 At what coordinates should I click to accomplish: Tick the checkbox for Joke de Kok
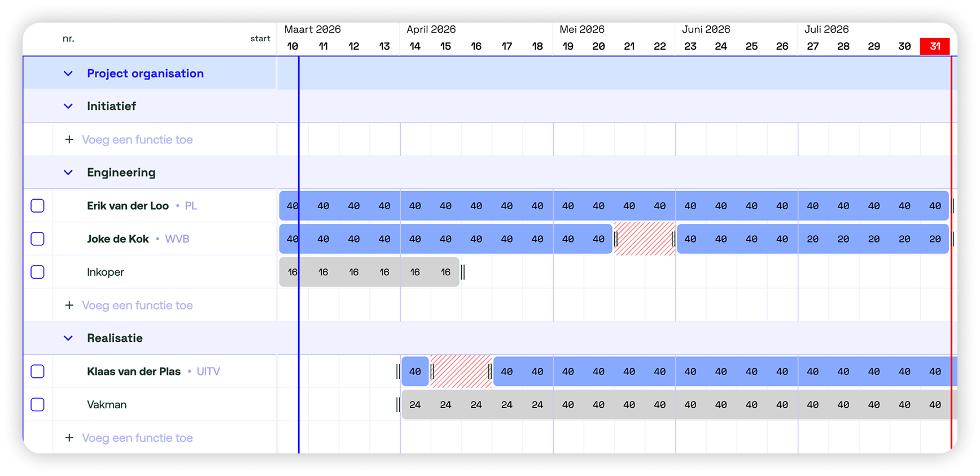pyautogui.click(x=38, y=239)
